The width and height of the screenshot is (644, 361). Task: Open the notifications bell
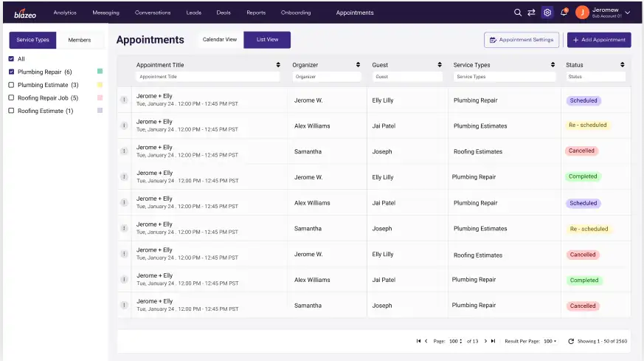pos(564,13)
